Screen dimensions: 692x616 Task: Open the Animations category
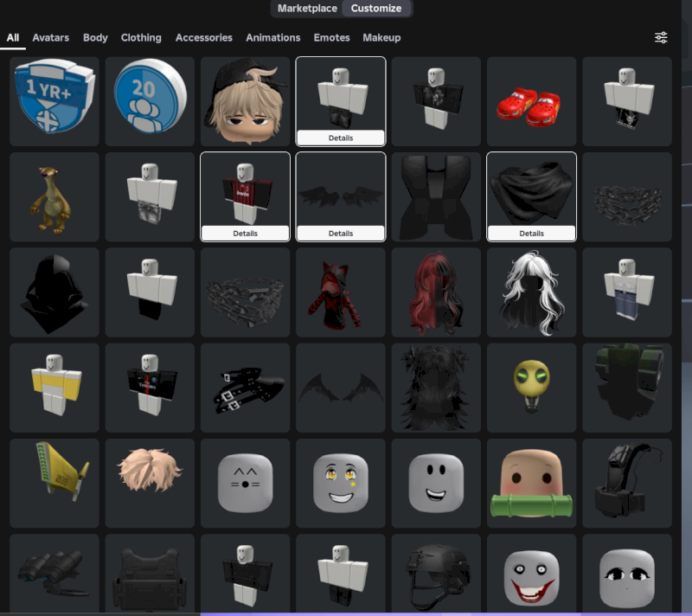coord(273,38)
